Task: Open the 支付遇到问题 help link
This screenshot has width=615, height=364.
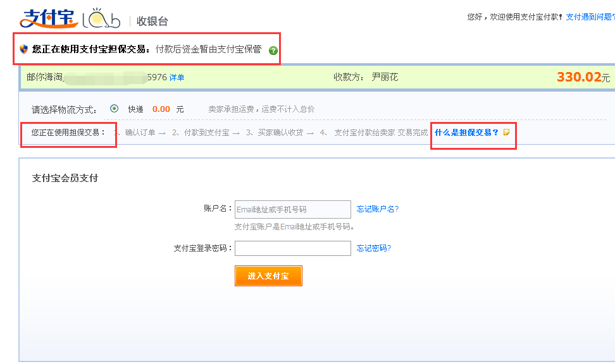Action: click(x=590, y=17)
